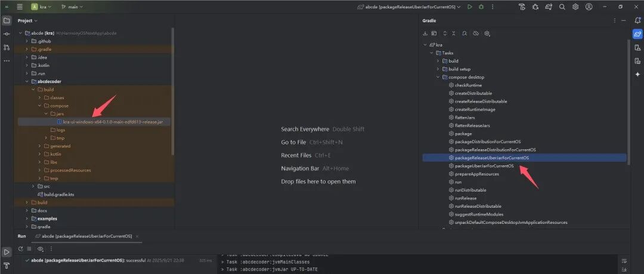
Task: Open the main hamburger menu
Action: tap(20, 7)
